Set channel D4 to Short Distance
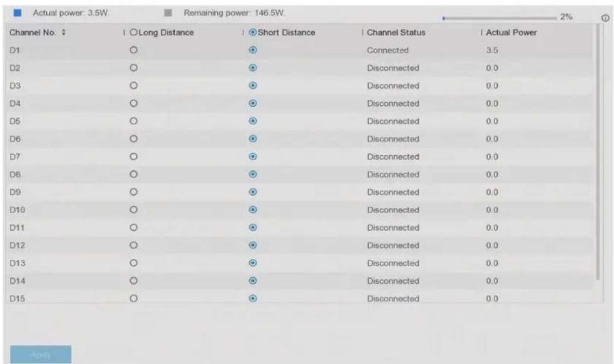614x364 pixels. pyautogui.click(x=253, y=104)
